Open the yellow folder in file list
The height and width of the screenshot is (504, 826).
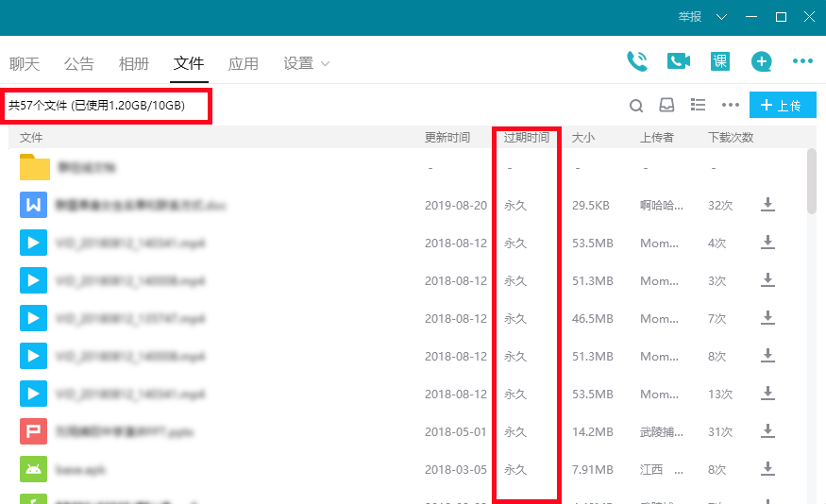(x=35, y=167)
